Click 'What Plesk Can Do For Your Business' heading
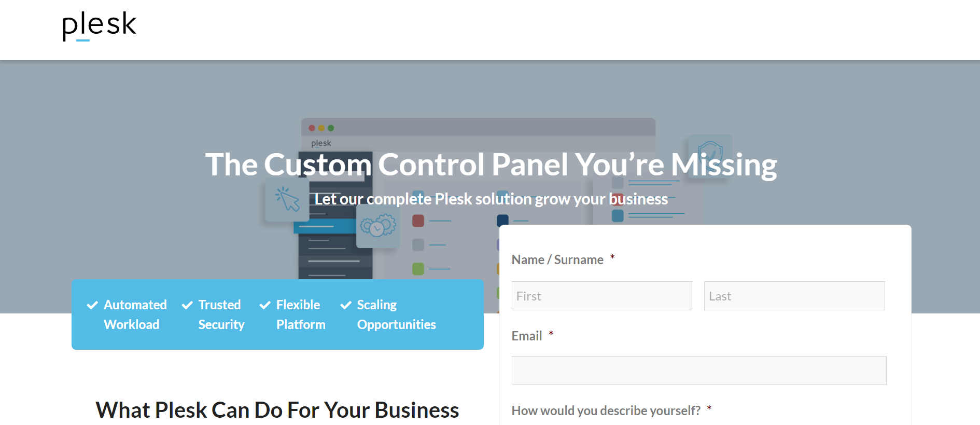The image size is (980, 425). tap(277, 410)
